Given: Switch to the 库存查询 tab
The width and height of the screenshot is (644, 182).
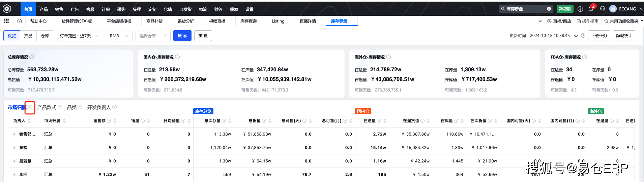Looking at the screenshot, I should point(248,21).
